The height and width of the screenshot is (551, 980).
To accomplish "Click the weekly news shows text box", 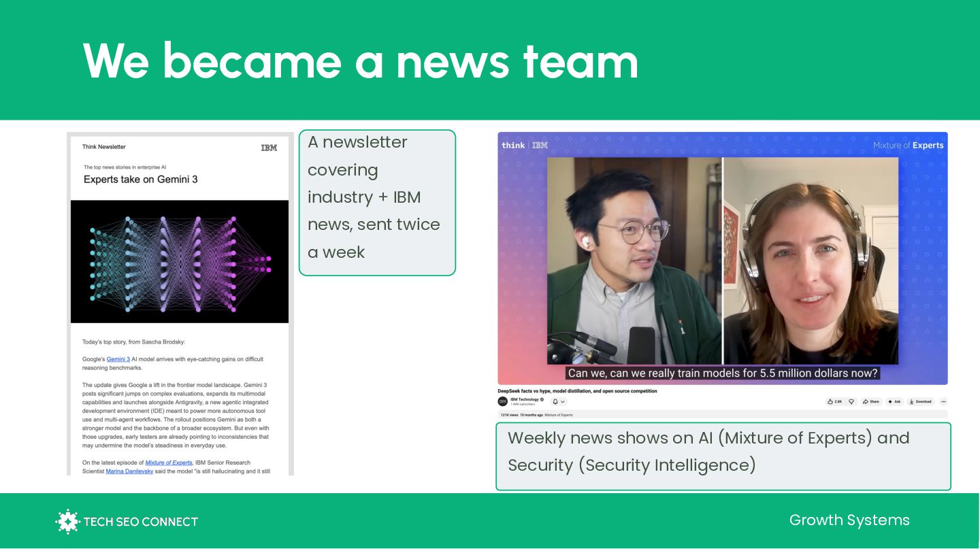I will (x=723, y=456).
